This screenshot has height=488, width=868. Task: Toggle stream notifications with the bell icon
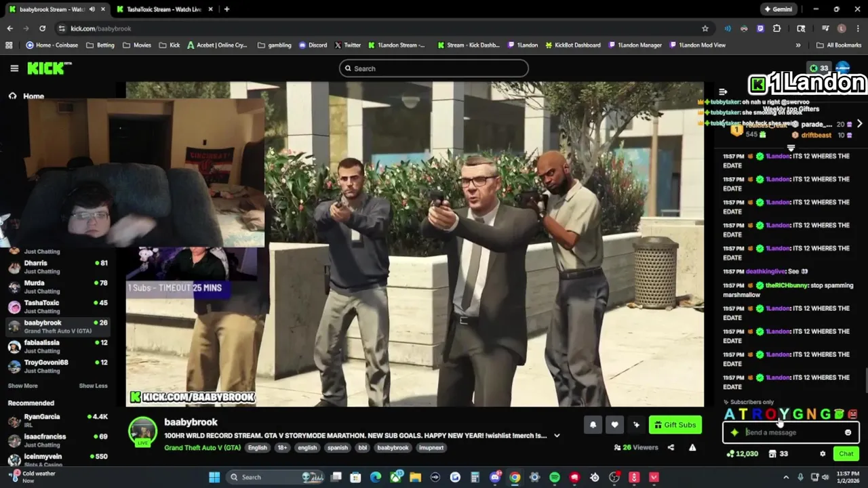tap(593, 425)
